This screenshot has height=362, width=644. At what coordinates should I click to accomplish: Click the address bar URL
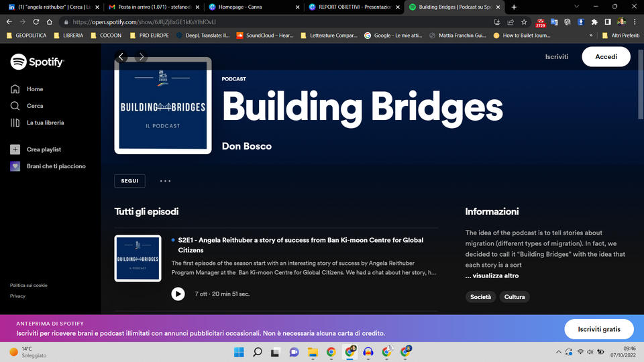(144, 22)
